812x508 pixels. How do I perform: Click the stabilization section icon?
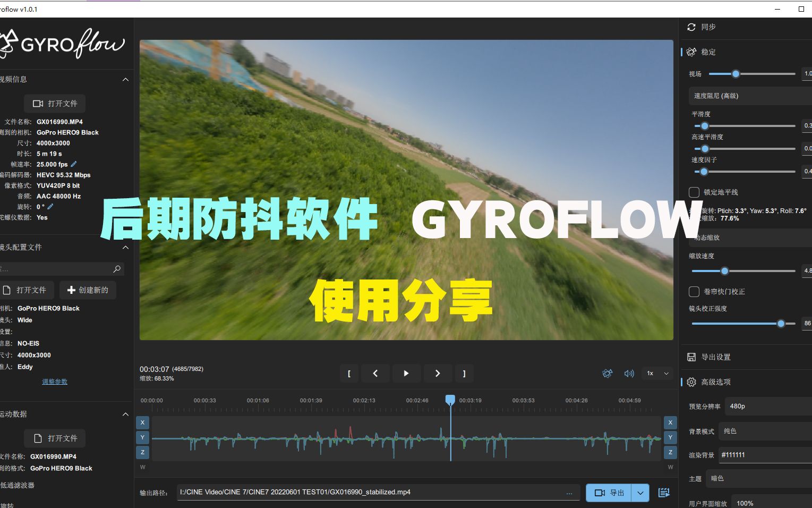point(691,52)
